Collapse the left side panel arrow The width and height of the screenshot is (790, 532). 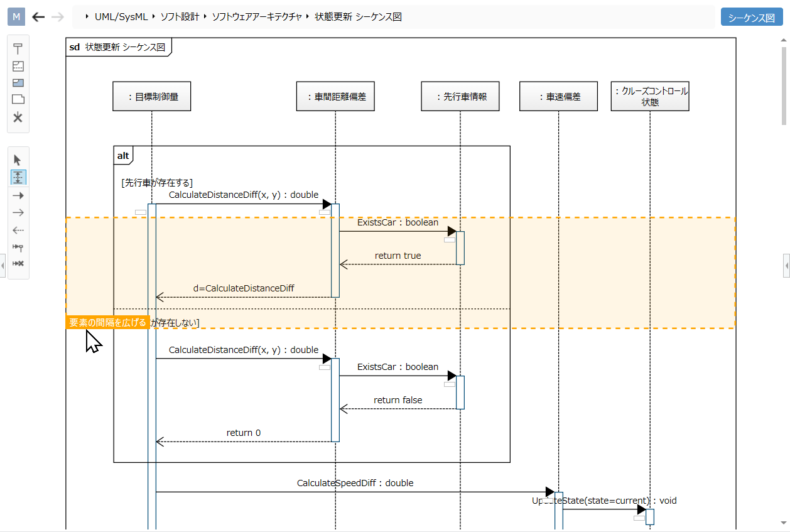[3, 265]
